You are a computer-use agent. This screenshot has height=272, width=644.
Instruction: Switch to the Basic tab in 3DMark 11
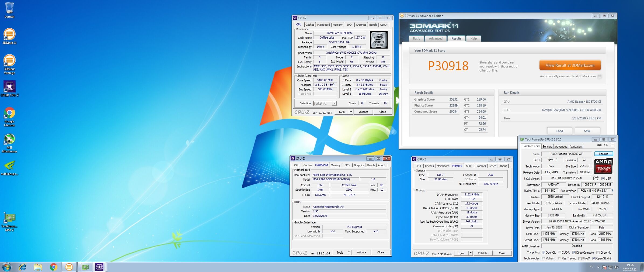[416, 39]
